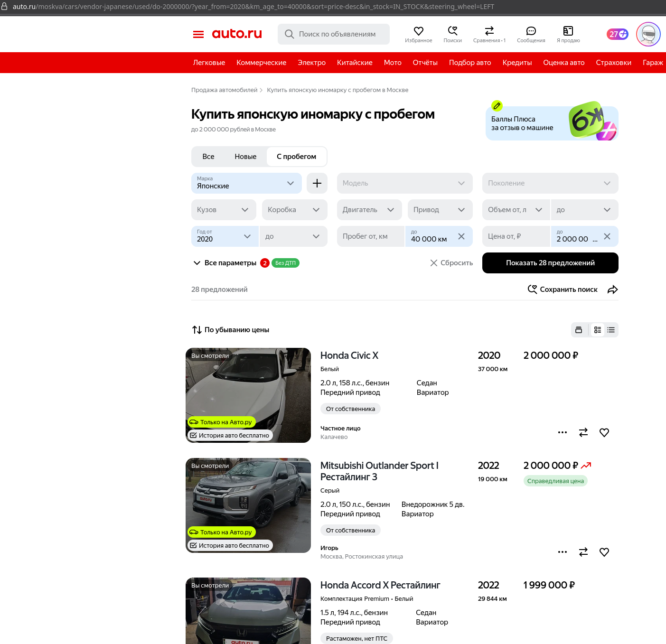The width and height of the screenshot is (666, 644).
Task: Open the Модель dropdown
Action: 405,183
